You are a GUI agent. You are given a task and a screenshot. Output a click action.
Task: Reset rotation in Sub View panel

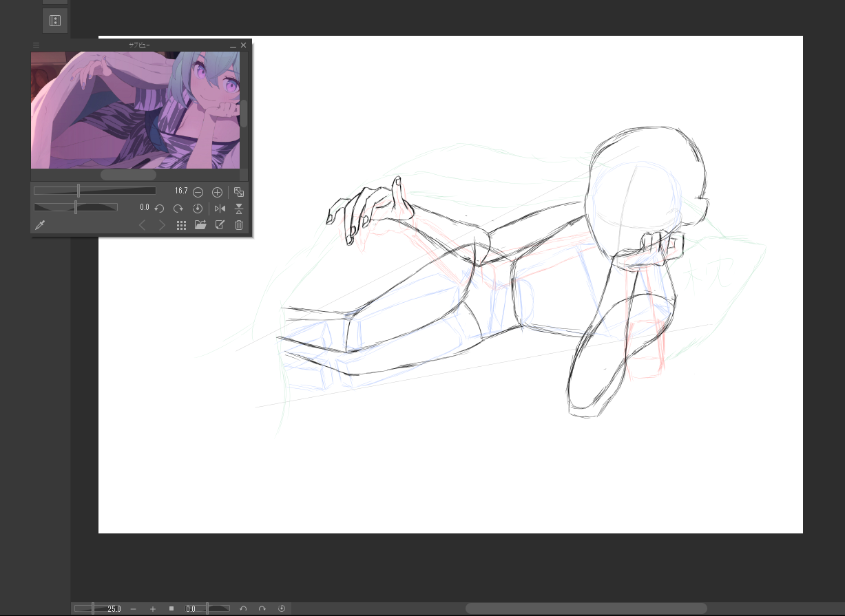coord(198,208)
